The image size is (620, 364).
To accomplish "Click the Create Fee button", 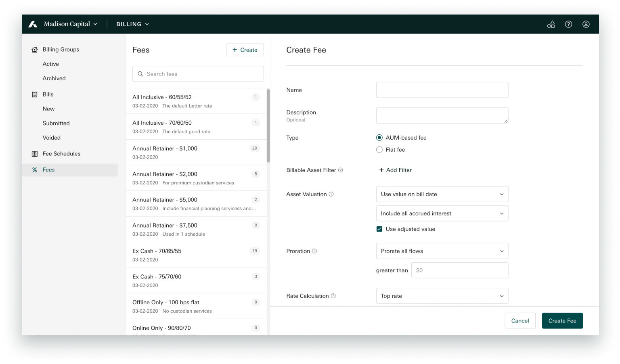I will coord(562,320).
